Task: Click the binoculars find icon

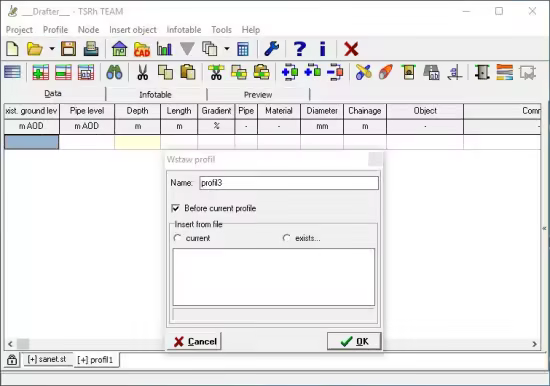Action: 114,73
